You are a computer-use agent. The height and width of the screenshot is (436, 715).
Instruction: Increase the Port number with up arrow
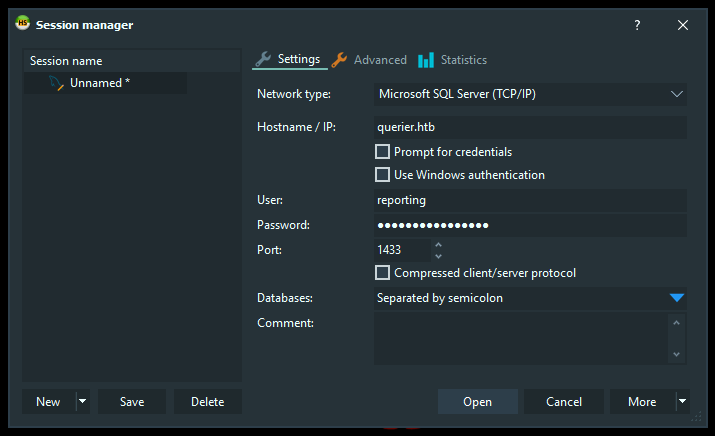tap(438, 244)
